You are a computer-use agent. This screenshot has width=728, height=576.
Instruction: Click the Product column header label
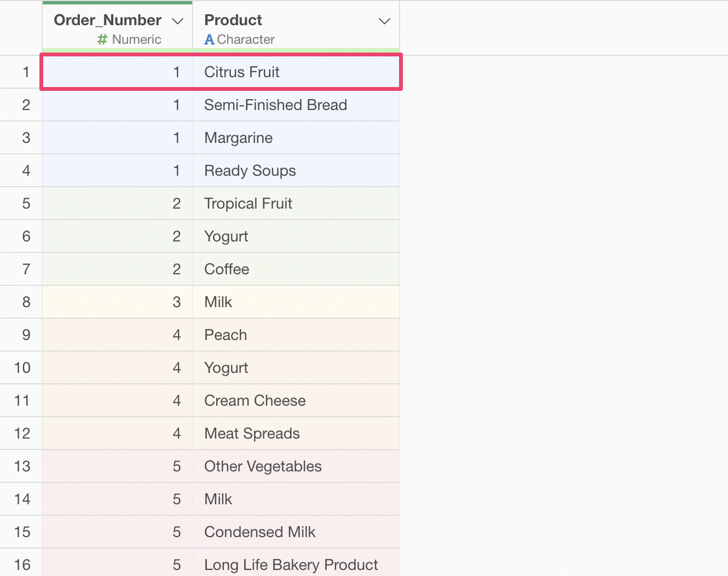coord(233,20)
